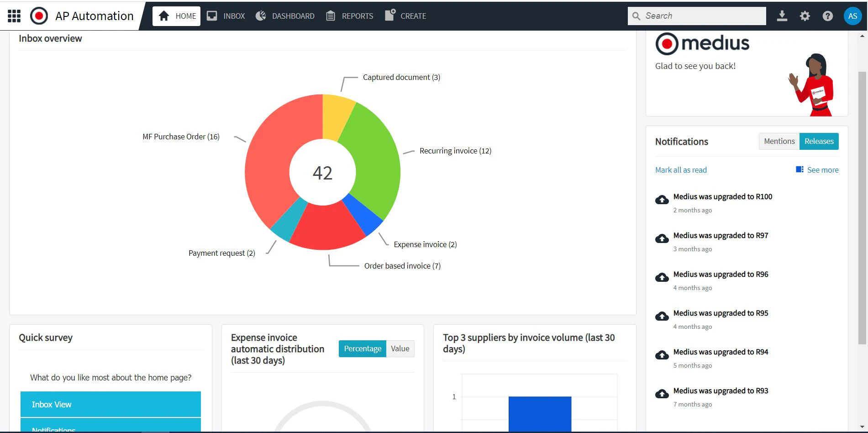Expand notifications with See more
The image size is (868, 433).
coord(822,169)
